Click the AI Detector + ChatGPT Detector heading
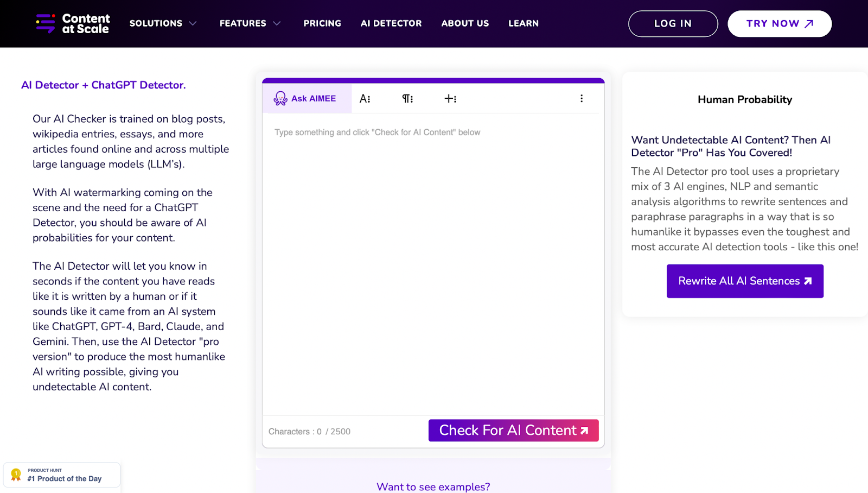Screen dimensions: 868x493 pyautogui.click(x=104, y=85)
